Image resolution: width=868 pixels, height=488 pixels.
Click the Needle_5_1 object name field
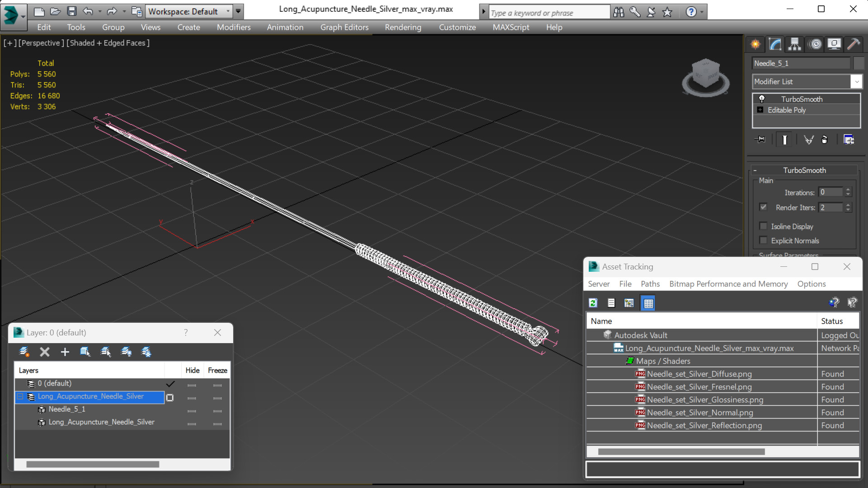[801, 63]
